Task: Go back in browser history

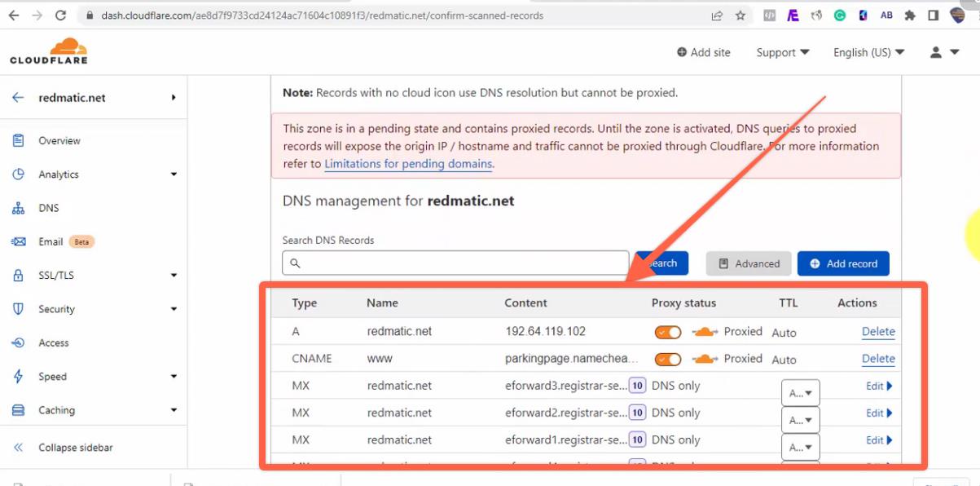Action: [x=13, y=15]
